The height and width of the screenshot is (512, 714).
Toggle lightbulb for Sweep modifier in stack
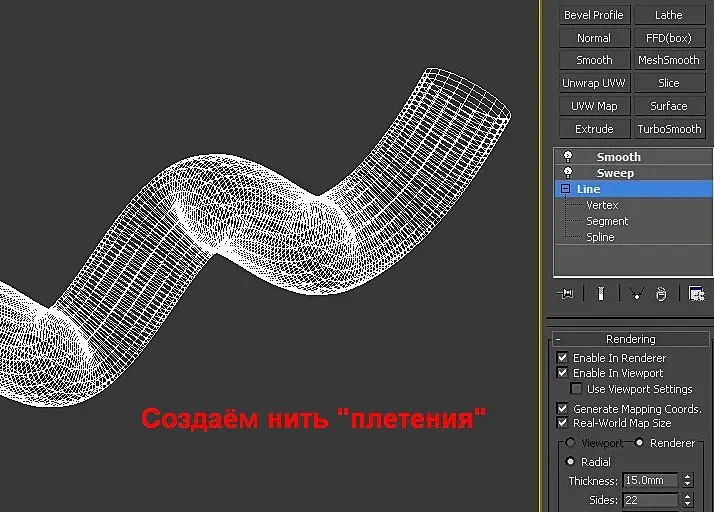click(568, 173)
